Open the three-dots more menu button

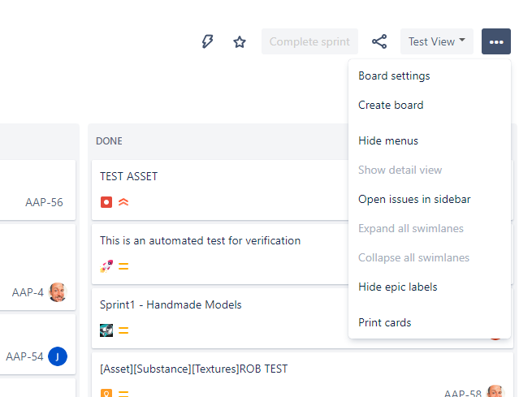(x=496, y=41)
